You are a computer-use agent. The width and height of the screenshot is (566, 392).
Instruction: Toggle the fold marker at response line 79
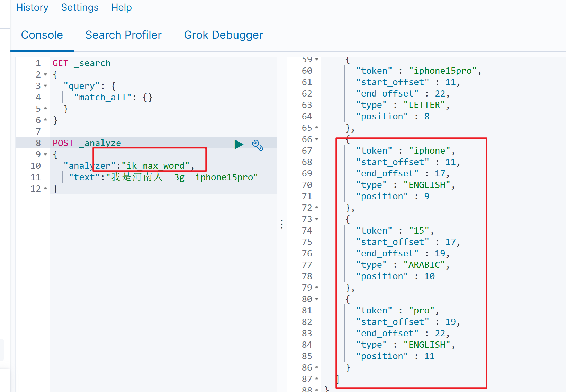[x=317, y=288]
